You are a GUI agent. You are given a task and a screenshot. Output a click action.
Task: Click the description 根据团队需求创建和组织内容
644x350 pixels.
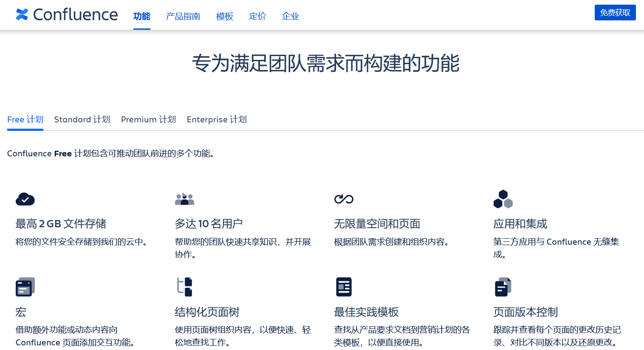point(392,242)
